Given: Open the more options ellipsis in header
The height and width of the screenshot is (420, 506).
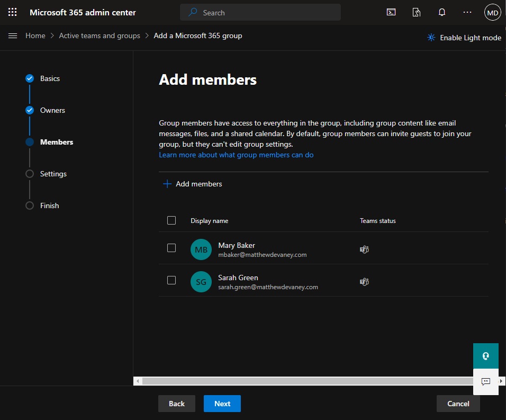Looking at the screenshot, I should tap(467, 12).
